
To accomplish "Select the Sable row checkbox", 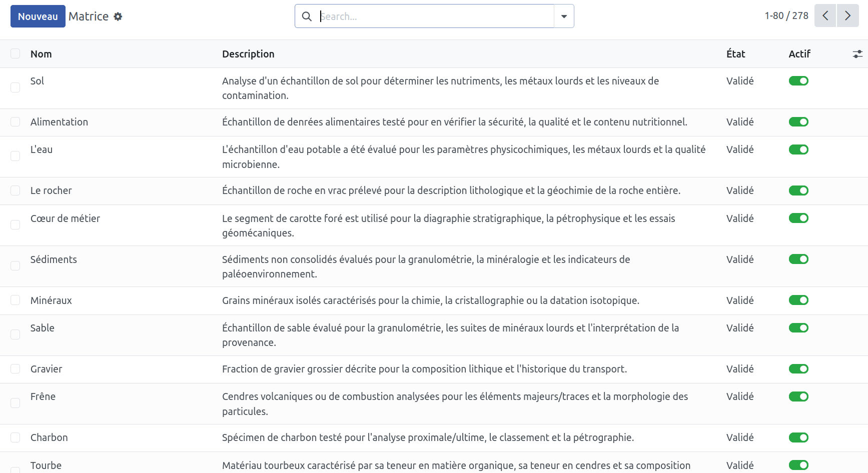I will point(16,334).
